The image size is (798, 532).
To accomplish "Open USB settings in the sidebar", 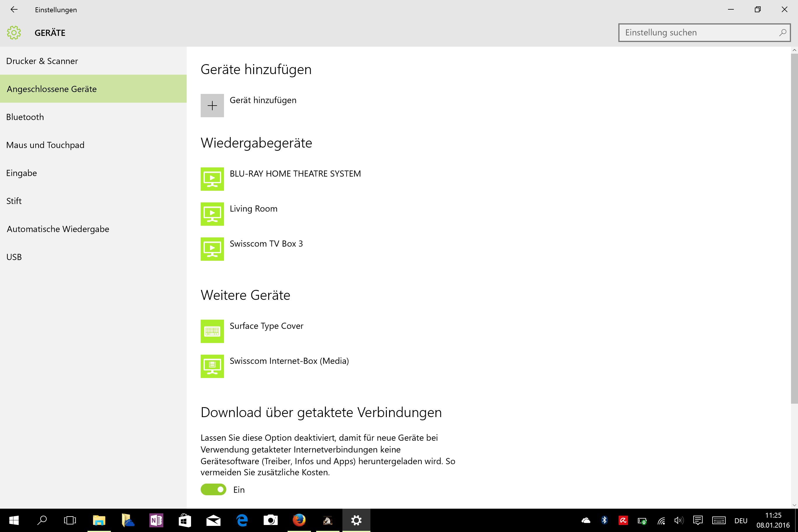I will [x=93, y=257].
